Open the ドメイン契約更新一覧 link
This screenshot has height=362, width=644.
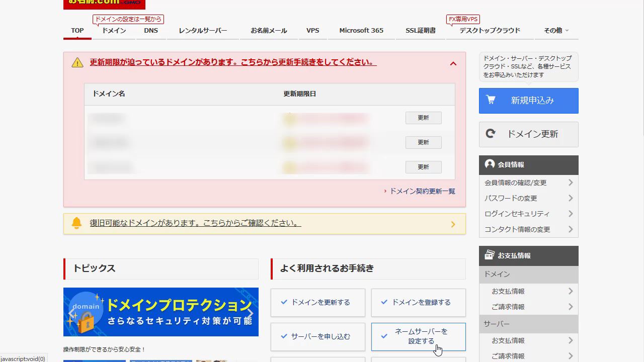[422, 191]
